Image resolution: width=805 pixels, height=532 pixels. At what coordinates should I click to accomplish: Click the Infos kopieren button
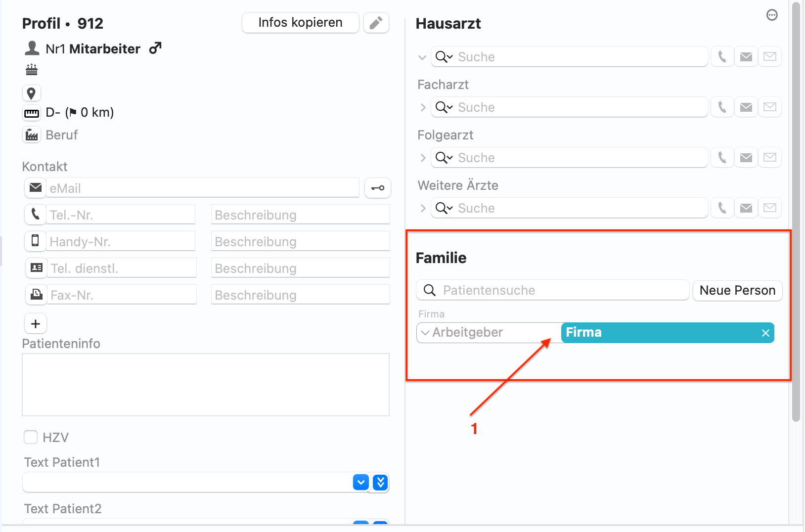coord(300,23)
